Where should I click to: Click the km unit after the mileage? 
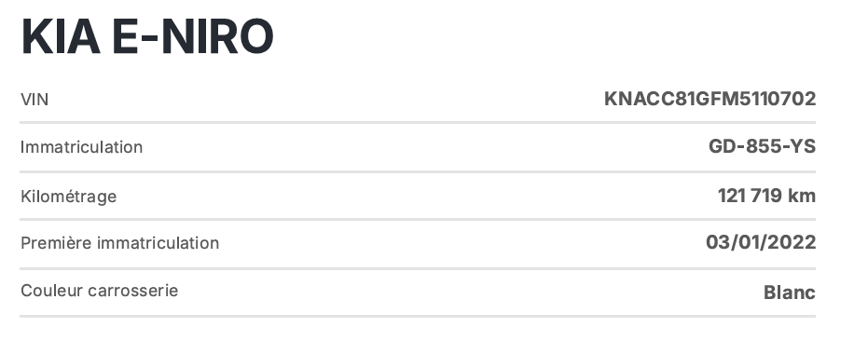(x=802, y=196)
